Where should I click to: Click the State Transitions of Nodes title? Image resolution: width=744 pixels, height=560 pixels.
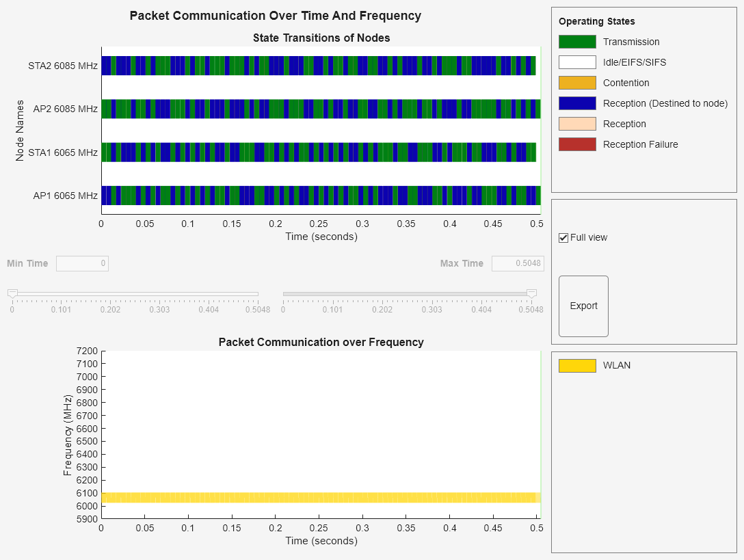tap(321, 38)
